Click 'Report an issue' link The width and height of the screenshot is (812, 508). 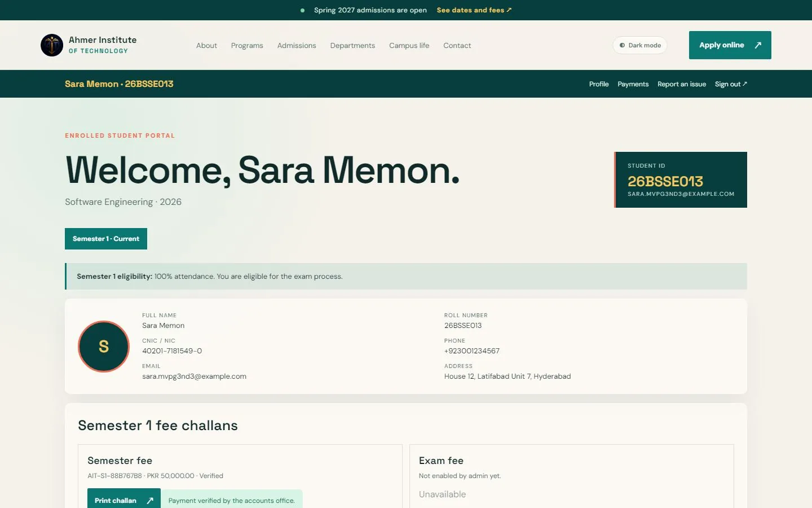point(682,84)
